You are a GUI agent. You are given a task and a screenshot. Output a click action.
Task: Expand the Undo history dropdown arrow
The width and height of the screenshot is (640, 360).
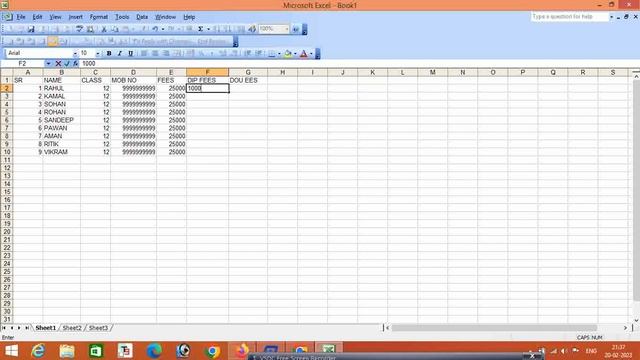[162, 29]
